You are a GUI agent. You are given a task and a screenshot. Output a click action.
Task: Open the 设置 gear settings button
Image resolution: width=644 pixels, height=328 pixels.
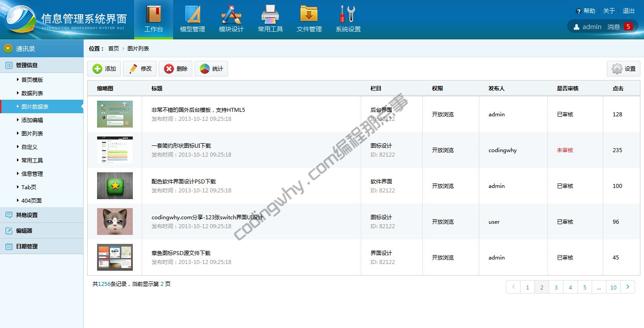[623, 69]
